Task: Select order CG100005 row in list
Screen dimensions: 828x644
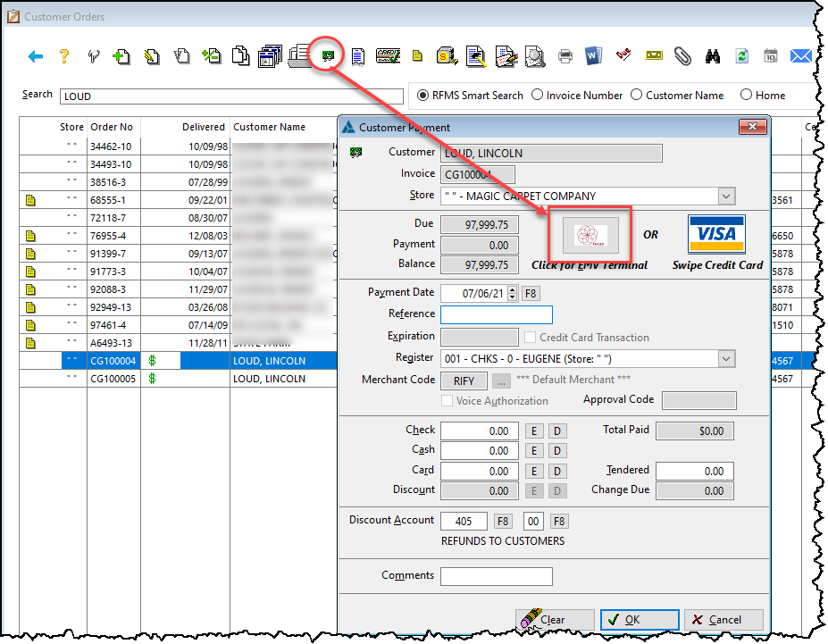Action: click(x=268, y=379)
